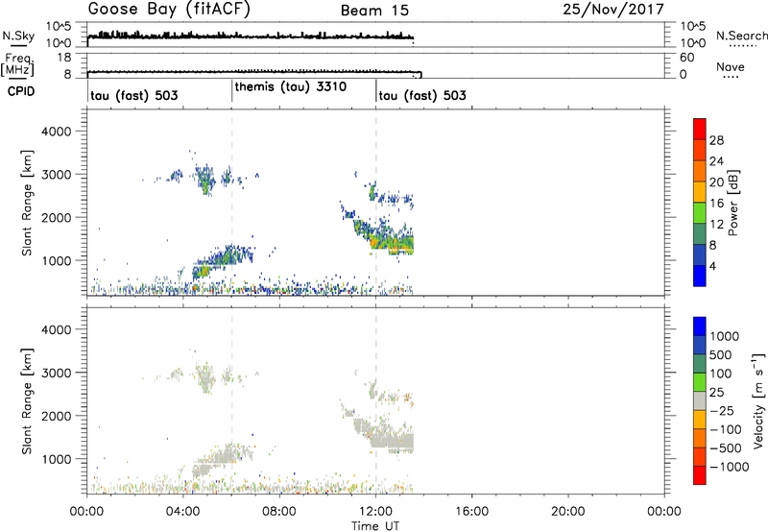The width and height of the screenshot is (768, 532).
Task: Click the "500" value on the velocity scale
Action: (x=721, y=354)
